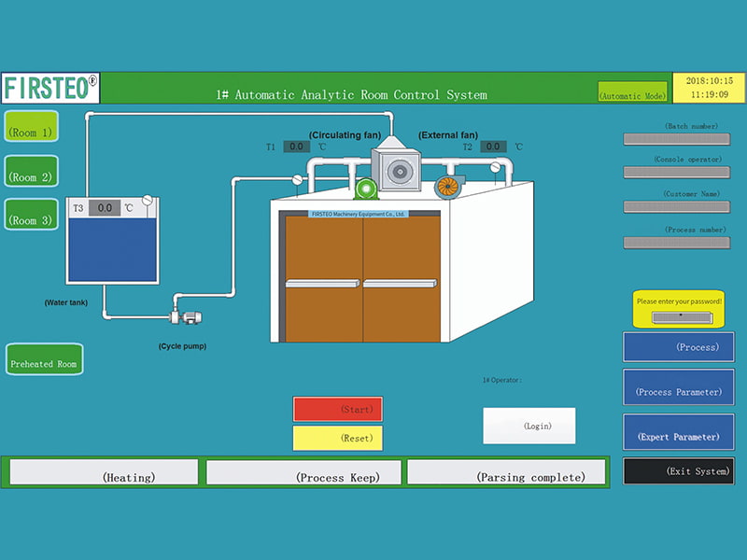The image size is (747, 560).
Task: Open the Process Parameter page
Action: pos(678,390)
